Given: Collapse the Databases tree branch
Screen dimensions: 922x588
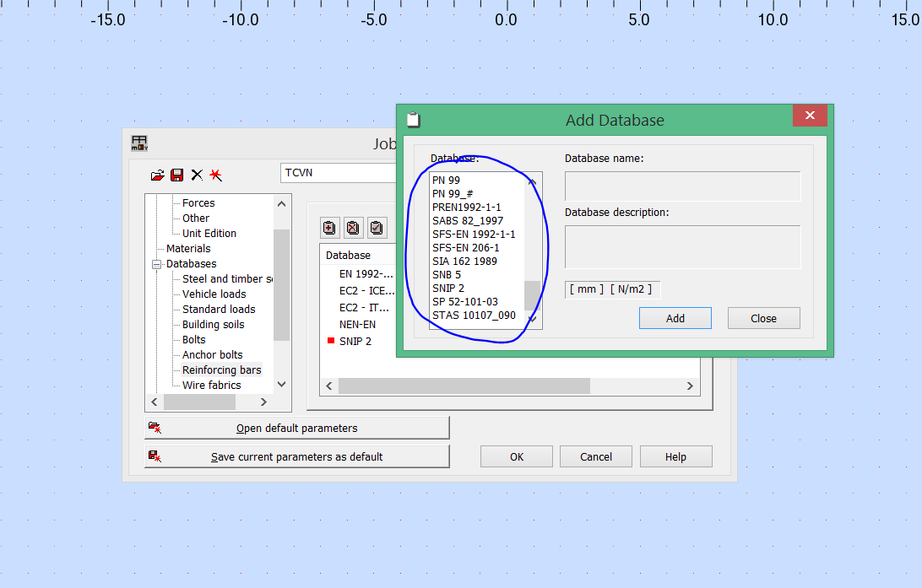Looking at the screenshot, I should (x=157, y=263).
